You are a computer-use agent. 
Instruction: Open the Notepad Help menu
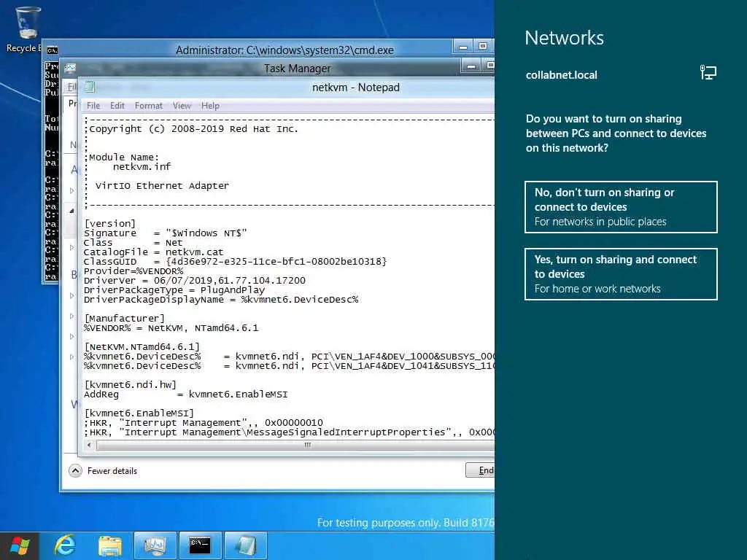(210, 106)
